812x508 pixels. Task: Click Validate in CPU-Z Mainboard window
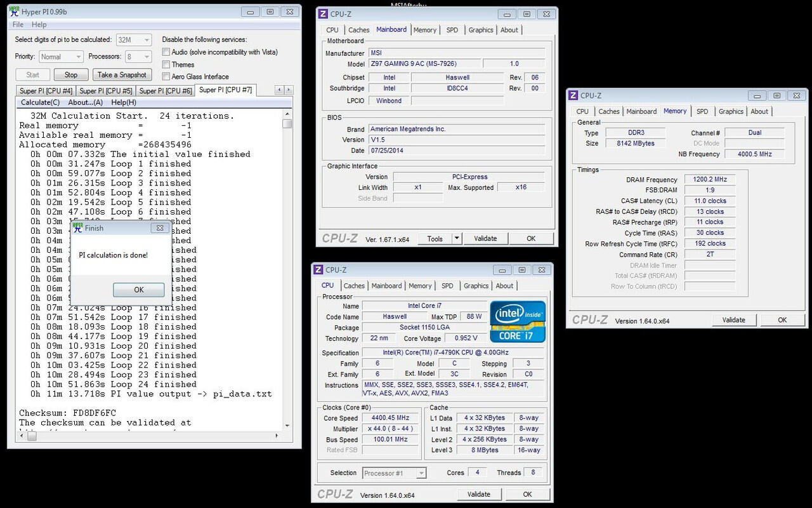485,239
